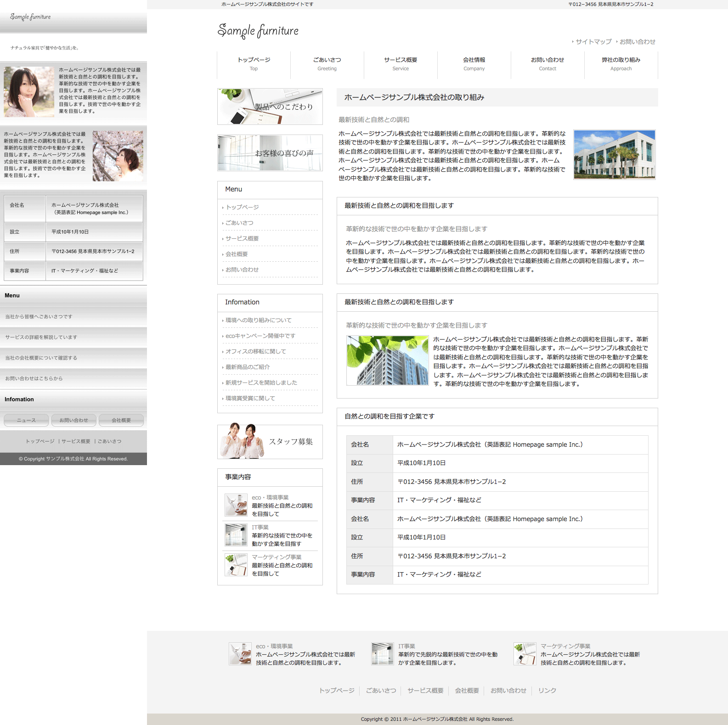The width and height of the screenshot is (728, 725).
Task: Open 当社から皆様へごあいさつです in left menu
Action: click(x=39, y=317)
